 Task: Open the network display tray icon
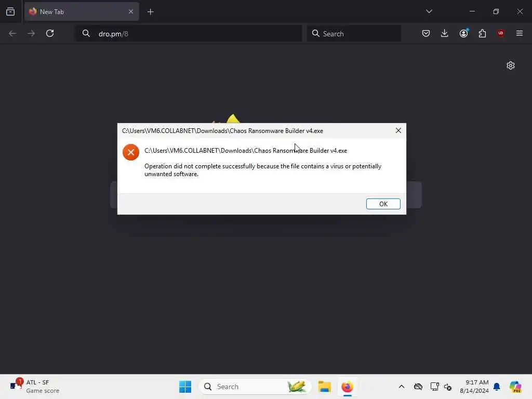click(x=434, y=387)
